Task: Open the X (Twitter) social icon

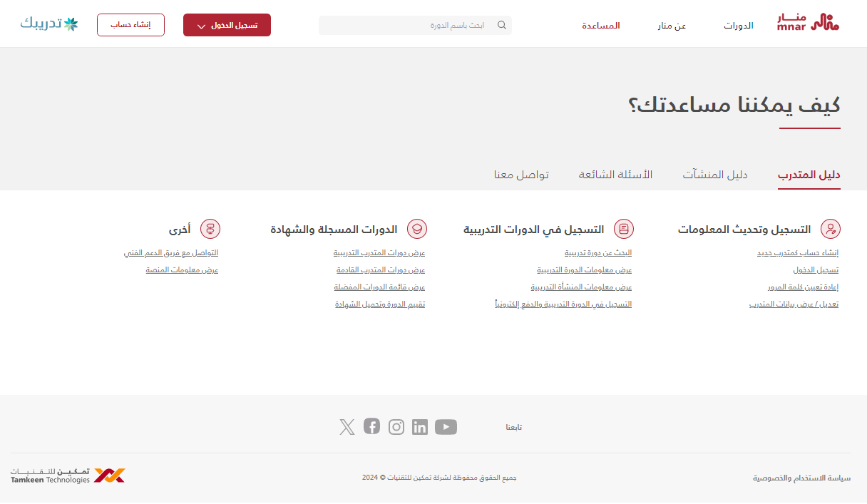Action: coord(347,427)
